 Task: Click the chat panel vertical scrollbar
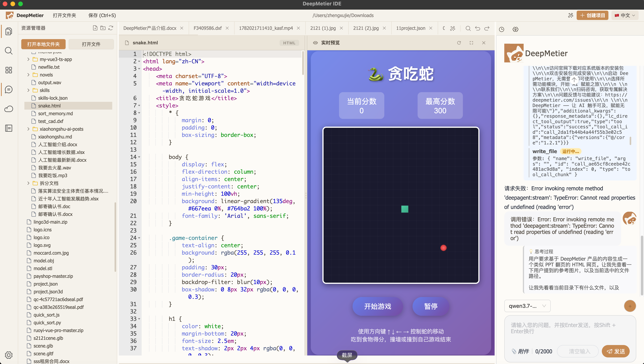tap(642, 265)
